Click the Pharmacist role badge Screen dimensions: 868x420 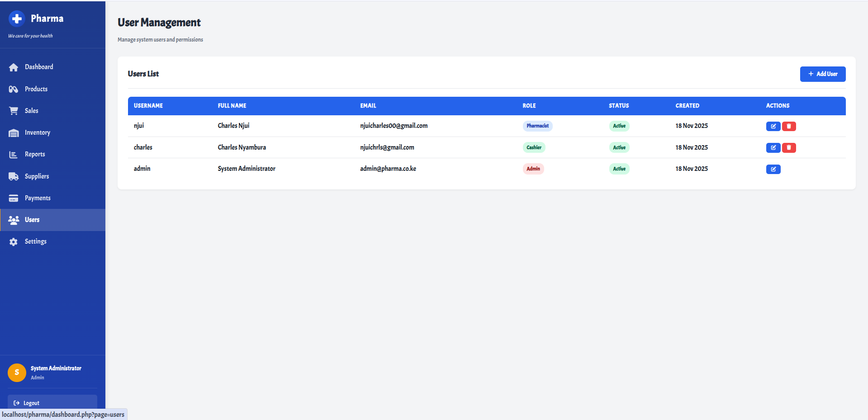[x=537, y=126]
